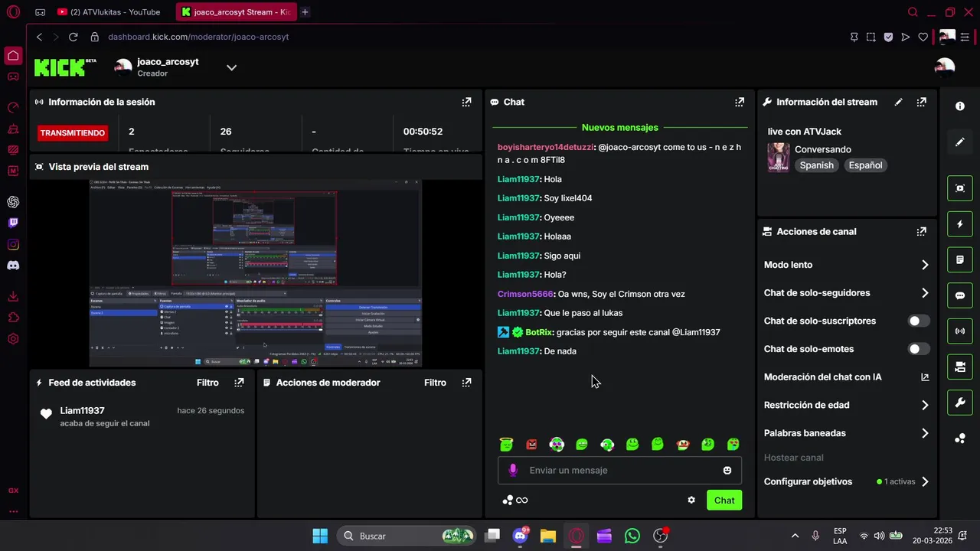Expand the joaco_arcosyt channel dropdown
This screenshot has height=551, width=980.
(231, 67)
